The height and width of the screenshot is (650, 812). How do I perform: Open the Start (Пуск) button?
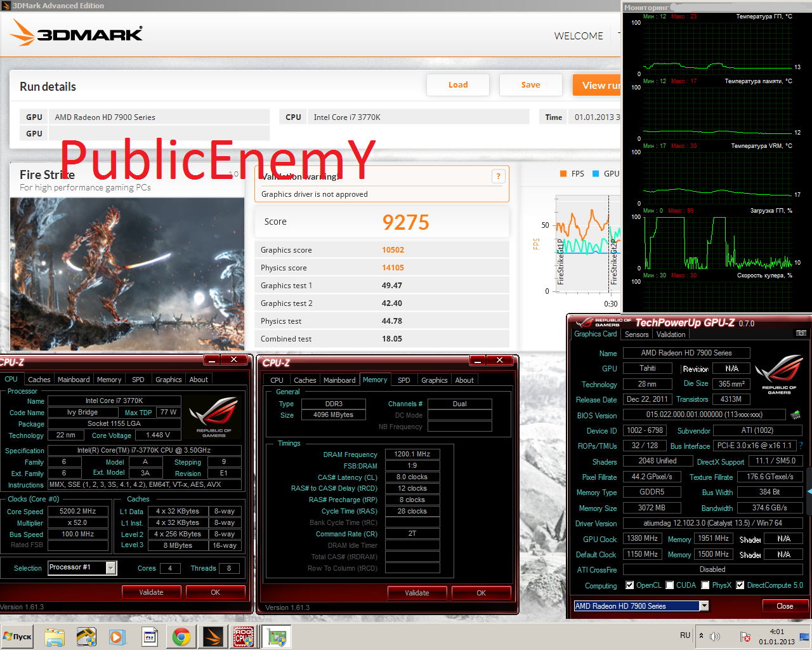(x=18, y=636)
